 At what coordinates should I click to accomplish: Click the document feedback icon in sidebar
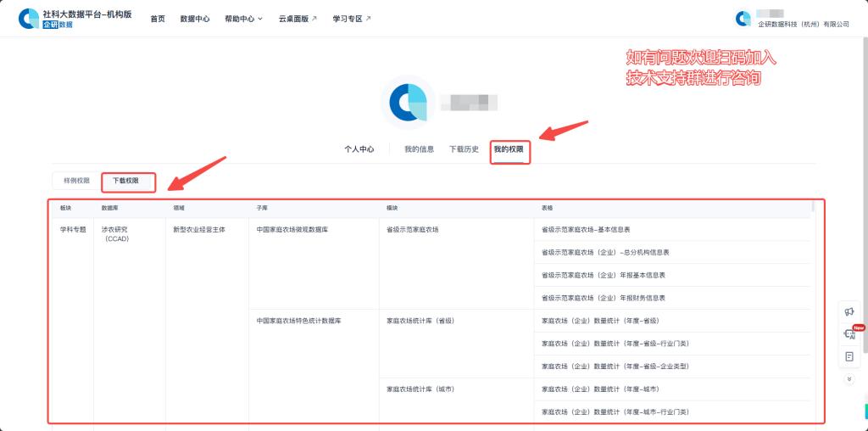coord(849,357)
